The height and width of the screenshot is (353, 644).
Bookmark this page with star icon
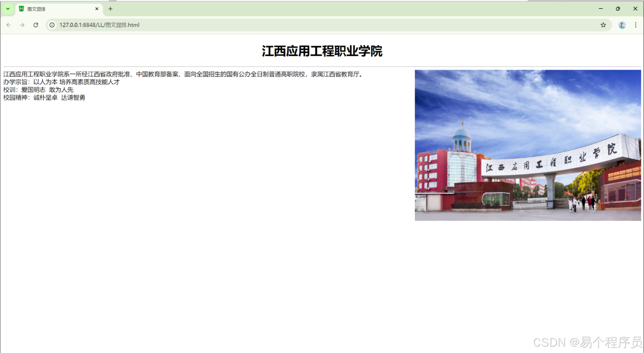603,25
